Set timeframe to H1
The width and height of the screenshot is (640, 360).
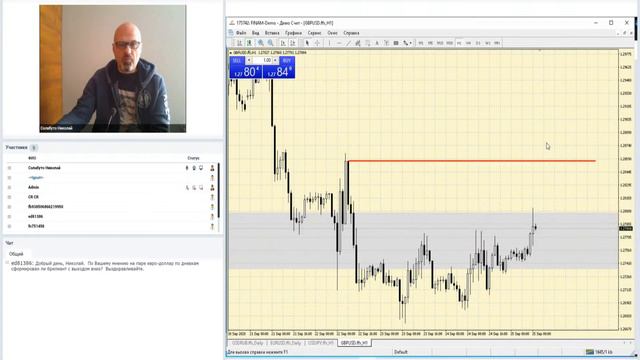459,43
